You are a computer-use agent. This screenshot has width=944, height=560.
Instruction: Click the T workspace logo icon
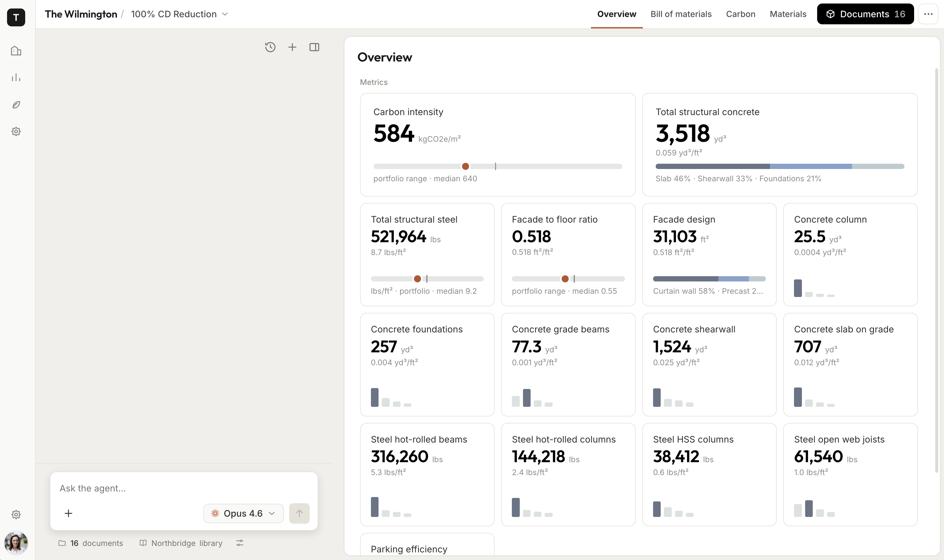[x=16, y=17]
